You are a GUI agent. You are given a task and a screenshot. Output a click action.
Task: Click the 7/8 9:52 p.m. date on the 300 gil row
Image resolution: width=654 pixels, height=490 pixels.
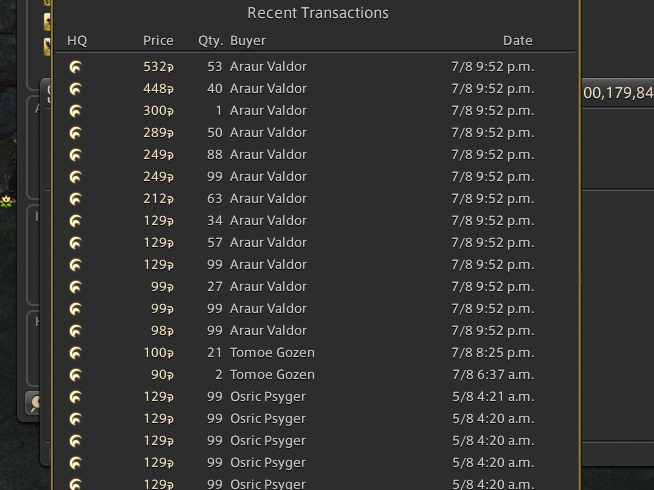tap(493, 111)
